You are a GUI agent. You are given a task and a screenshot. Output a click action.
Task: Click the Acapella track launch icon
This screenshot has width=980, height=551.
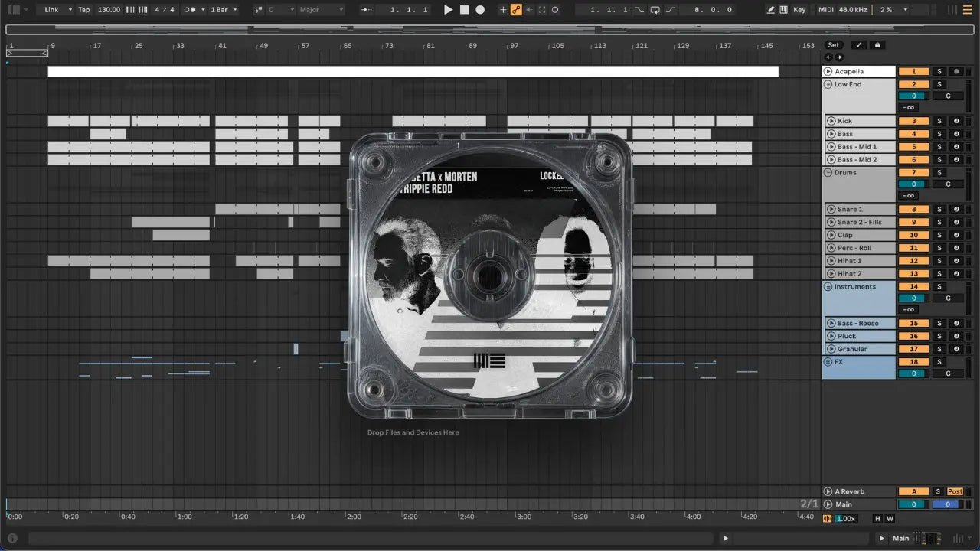[x=828, y=71]
